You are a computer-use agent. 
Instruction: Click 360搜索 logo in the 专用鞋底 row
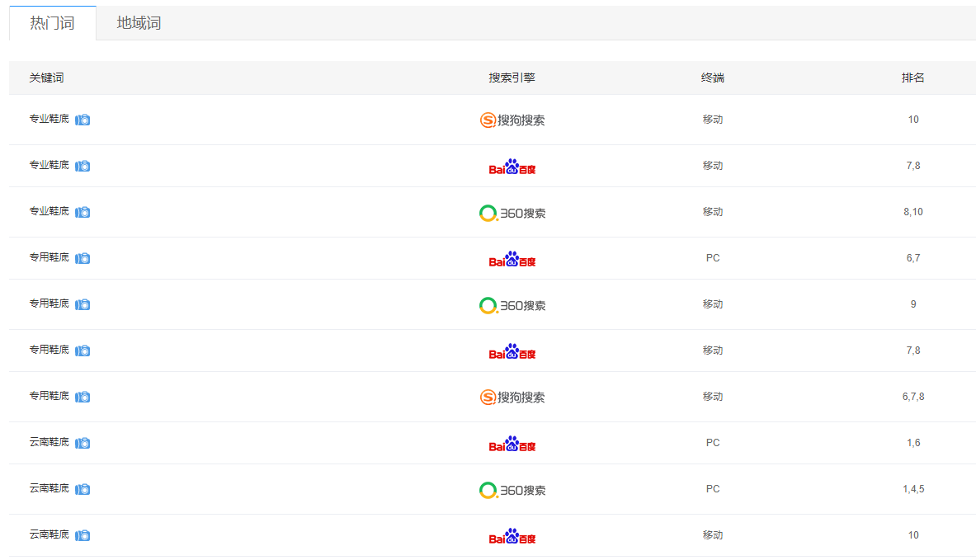(512, 305)
